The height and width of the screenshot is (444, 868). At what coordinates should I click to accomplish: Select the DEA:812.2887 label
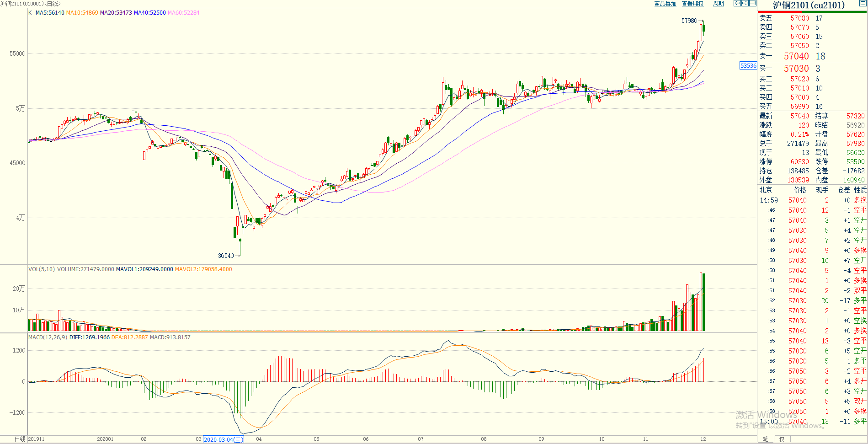tap(130, 337)
